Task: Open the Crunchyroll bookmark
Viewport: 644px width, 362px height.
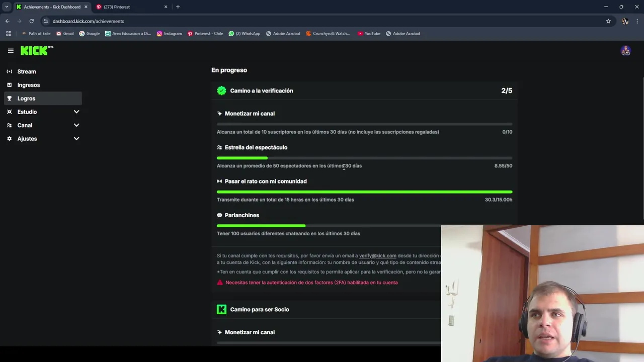Action: click(x=328, y=34)
